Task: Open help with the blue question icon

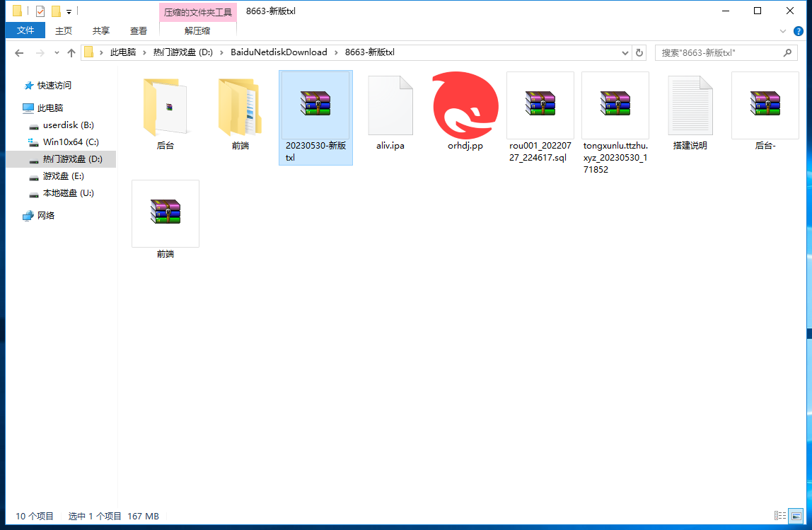Action: [799, 31]
